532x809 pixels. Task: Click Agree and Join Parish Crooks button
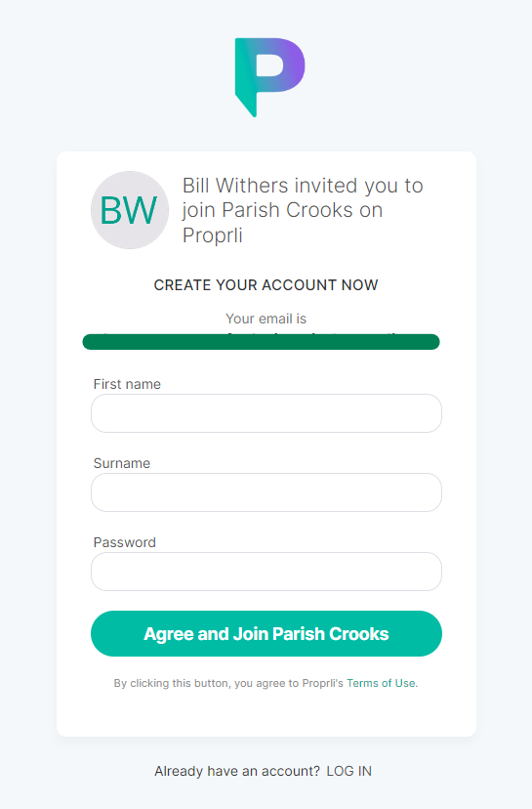click(x=266, y=633)
